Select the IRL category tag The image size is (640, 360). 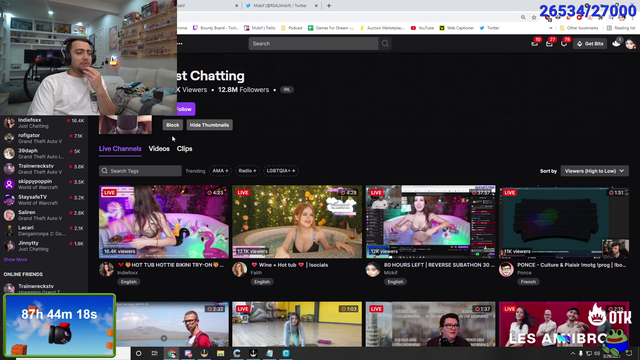click(287, 90)
